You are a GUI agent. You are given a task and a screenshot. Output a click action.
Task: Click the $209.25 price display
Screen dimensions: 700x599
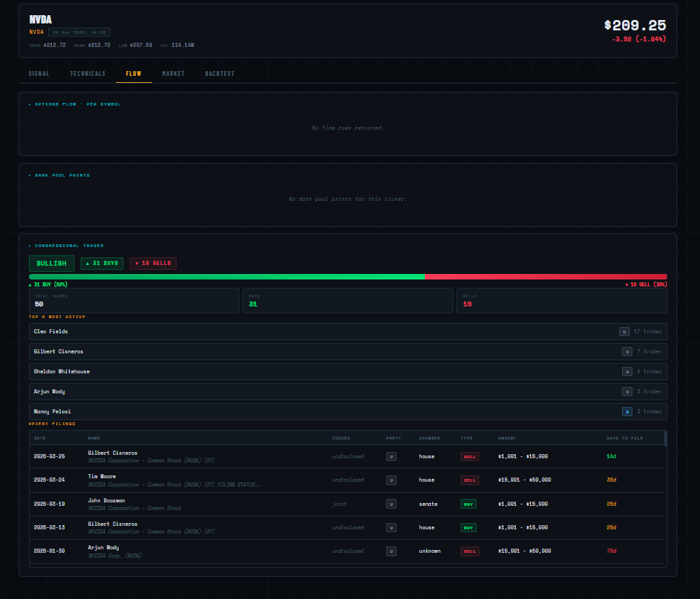pyautogui.click(x=634, y=26)
